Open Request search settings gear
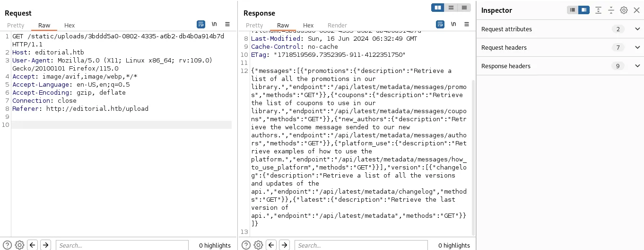Screen dimensions: 644x250 [19, 245]
